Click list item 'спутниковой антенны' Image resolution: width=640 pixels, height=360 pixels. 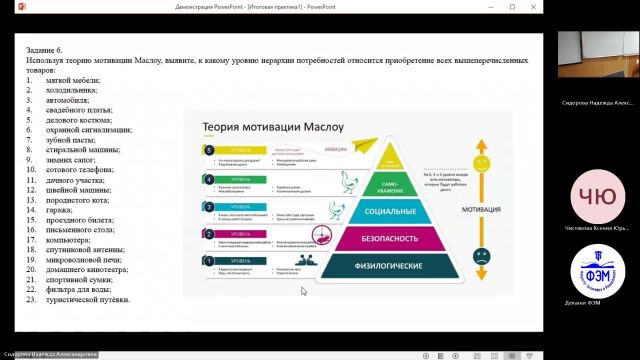85,249
